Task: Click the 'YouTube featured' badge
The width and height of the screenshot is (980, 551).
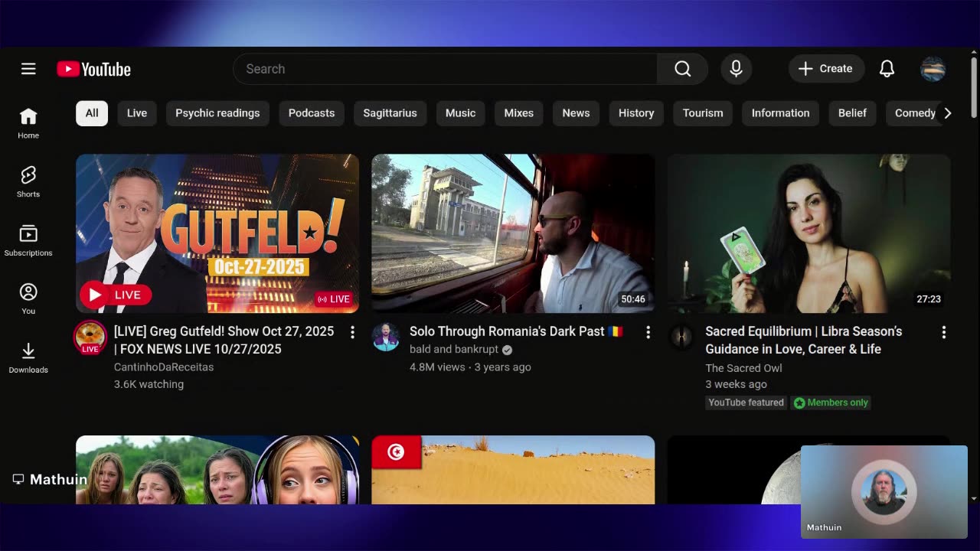Action: 746,403
